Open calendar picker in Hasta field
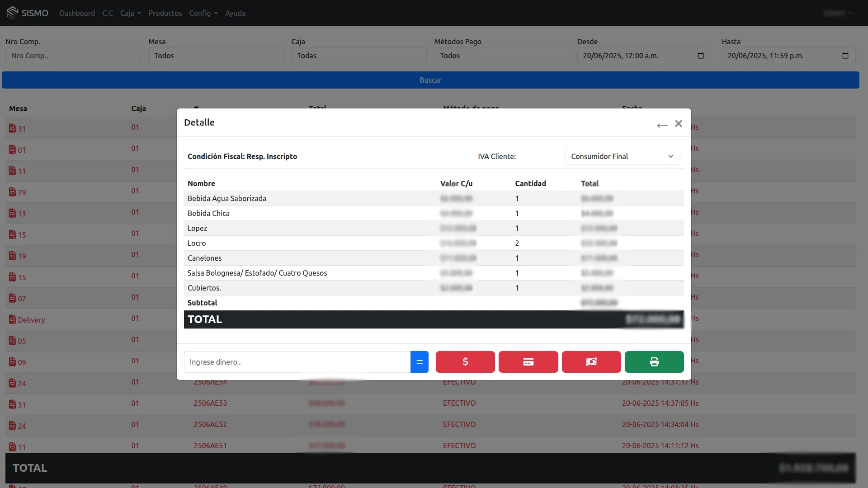The image size is (868, 488). pos(845,56)
